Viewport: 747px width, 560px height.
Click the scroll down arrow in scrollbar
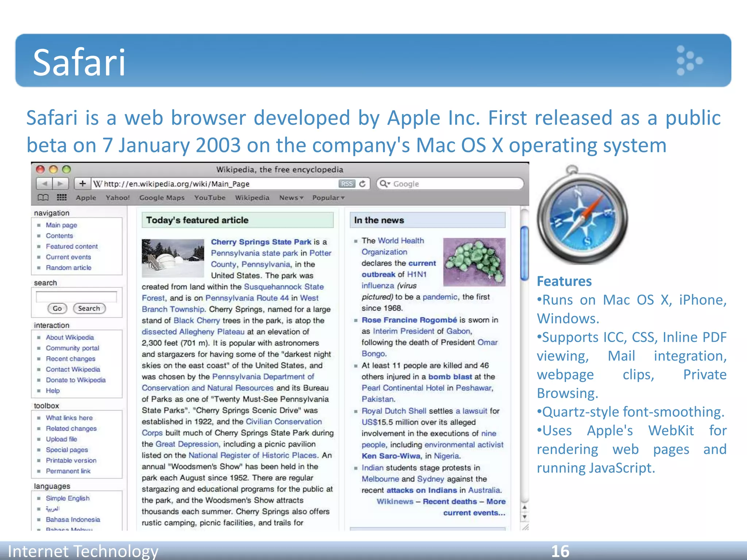[x=525, y=517]
